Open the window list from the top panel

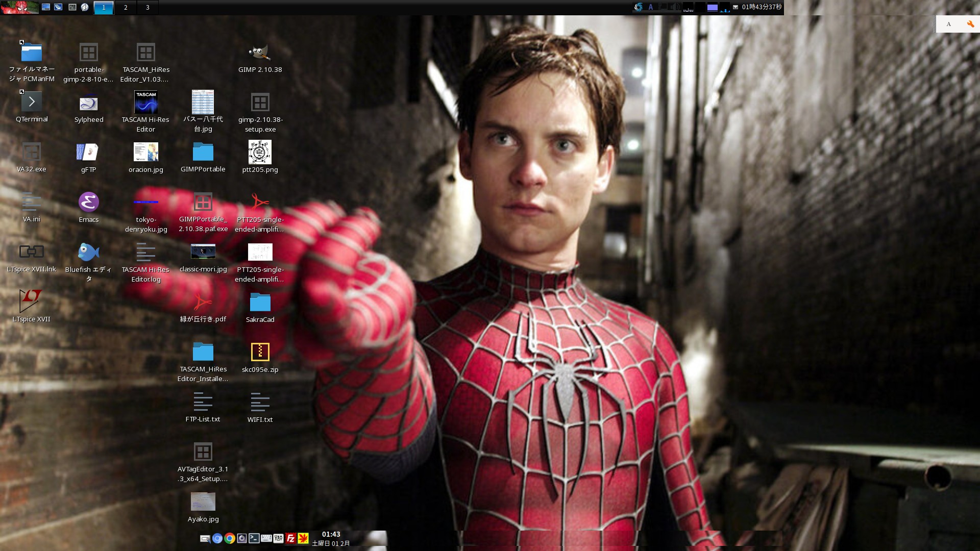coord(59,7)
